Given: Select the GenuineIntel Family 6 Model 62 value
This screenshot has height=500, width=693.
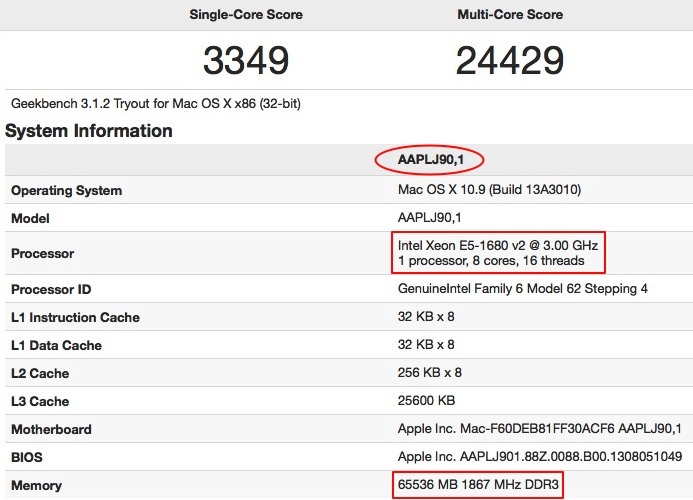Looking at the screenshot, I should point(522,289).
